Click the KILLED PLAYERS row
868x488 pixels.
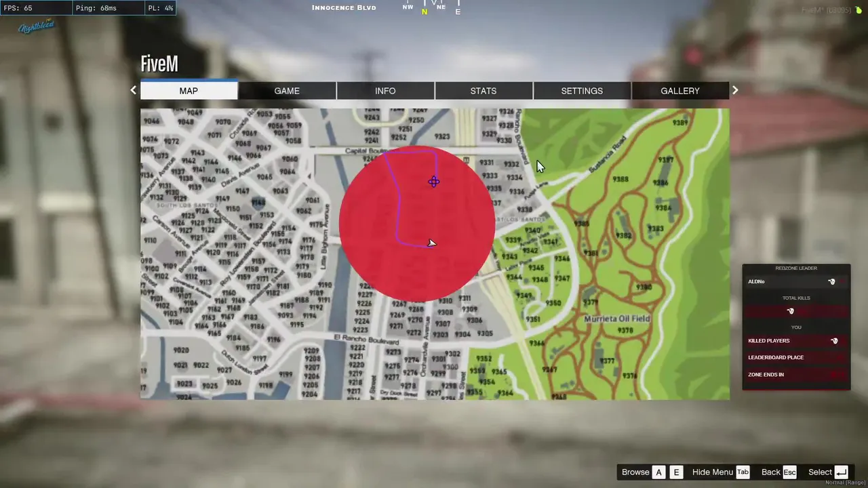click(x=796, y=341)
